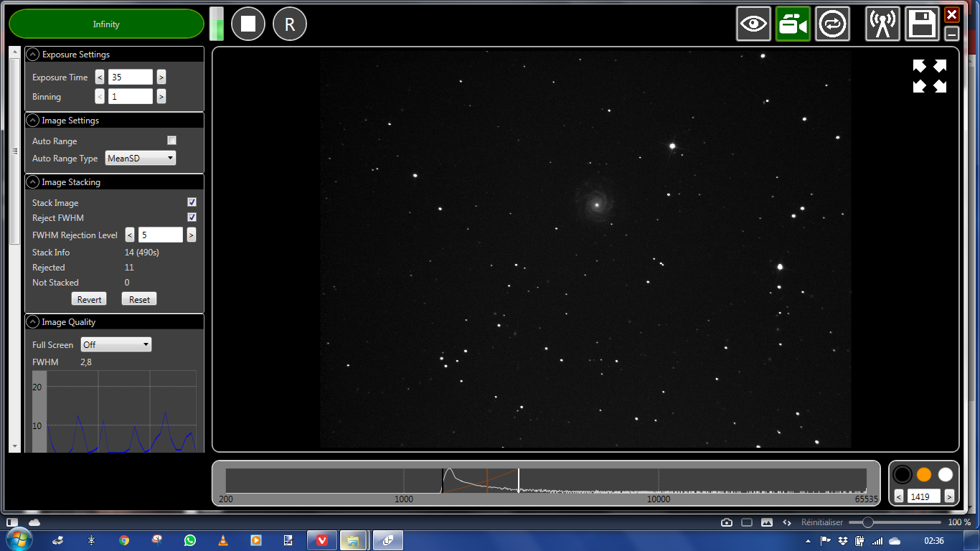Screen dimensions: 980x551
Task: Select the black point circle
Action: click(903, 474)
